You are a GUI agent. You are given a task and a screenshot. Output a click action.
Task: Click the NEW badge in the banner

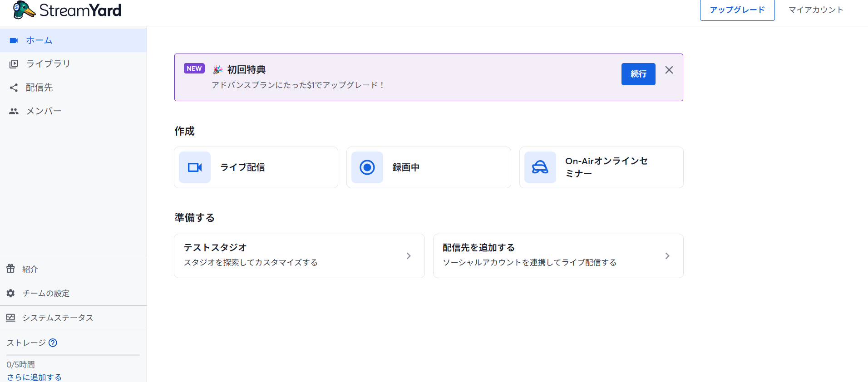pos(194,69)
